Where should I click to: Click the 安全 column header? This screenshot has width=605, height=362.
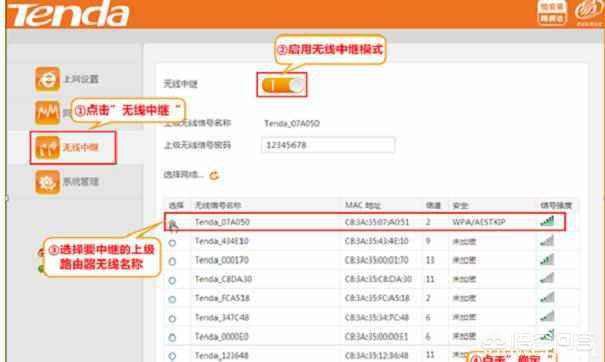point(460,205)
